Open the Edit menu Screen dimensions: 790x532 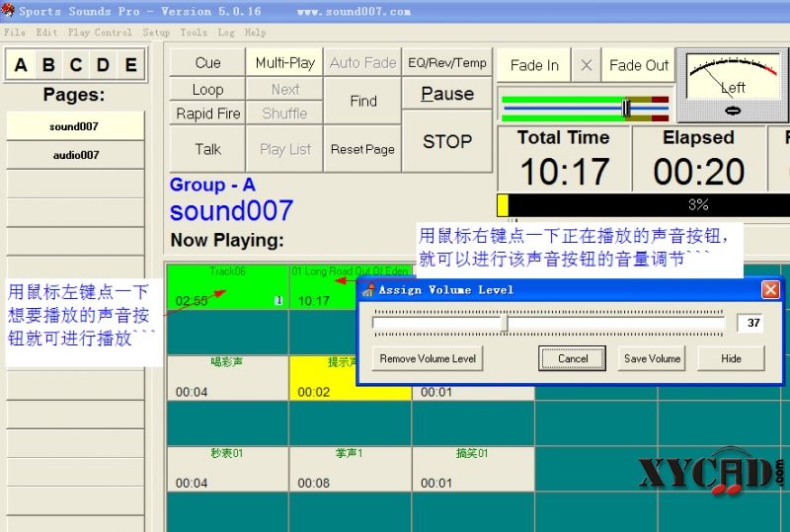(x=46, y=33)
